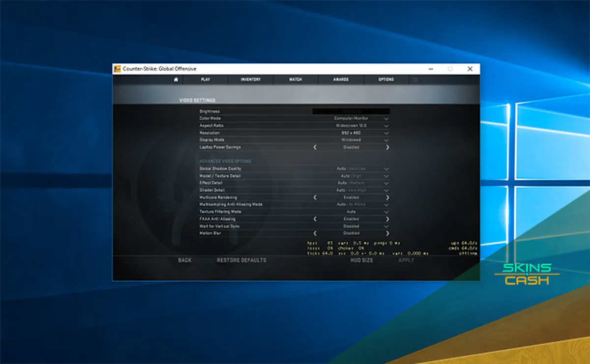Open Texture Filtering Mode dropdown
This screenshot has height=364, width=590.
[386, 212]
